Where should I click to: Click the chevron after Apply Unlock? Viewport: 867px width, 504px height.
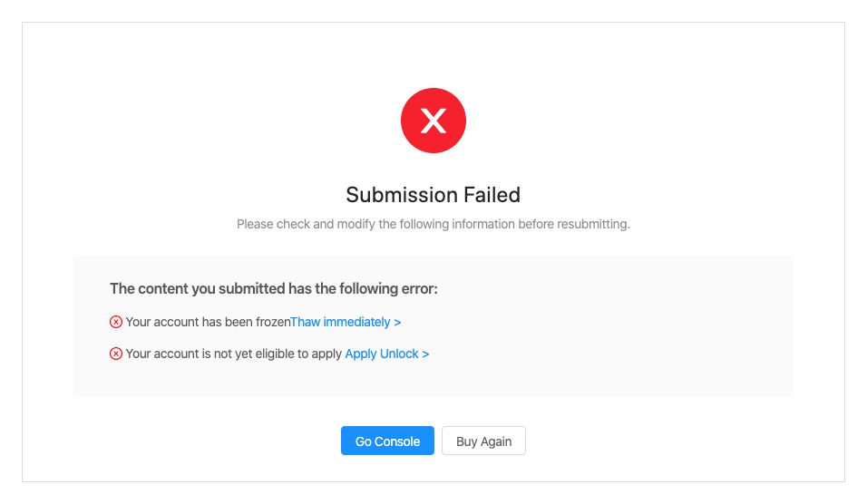click(x=426, y=354)
